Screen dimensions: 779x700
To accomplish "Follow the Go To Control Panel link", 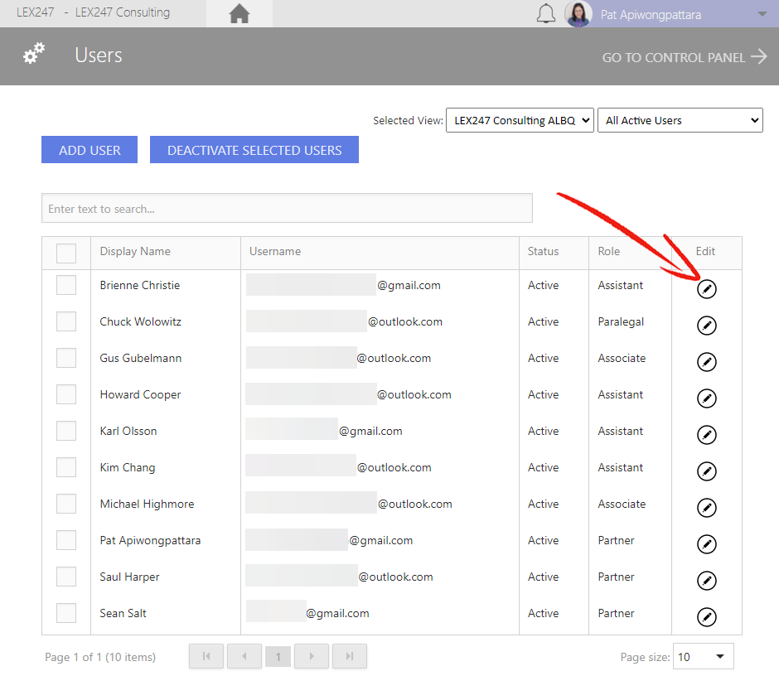I will coord(684,57).
